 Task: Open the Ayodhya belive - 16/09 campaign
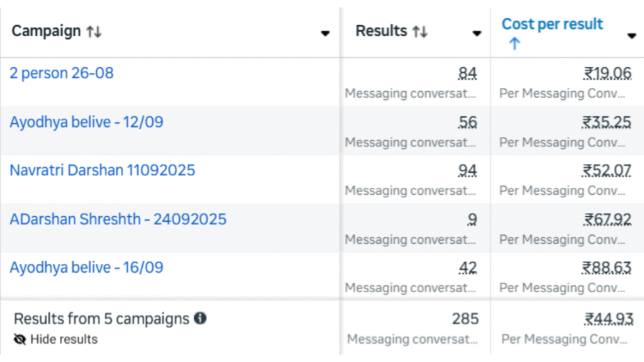point(86,268)
